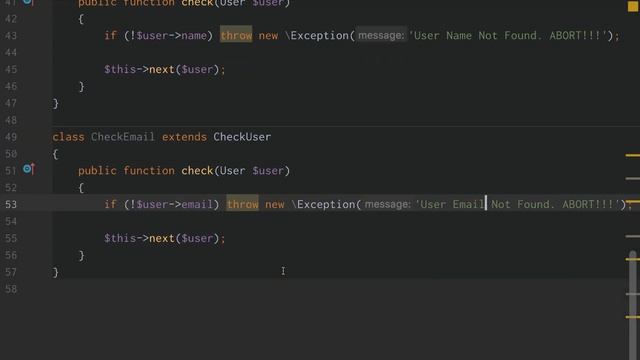Screen dimensions: 640x360
Task: Click the message: parameter hint on line 43
Action: pos(381,35)
